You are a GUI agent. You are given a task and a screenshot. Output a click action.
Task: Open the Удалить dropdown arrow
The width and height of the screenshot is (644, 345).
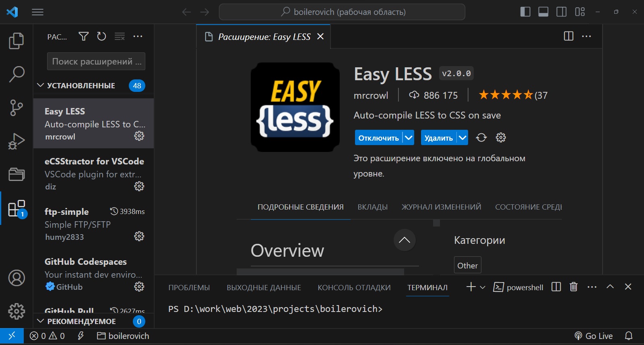pyautogui.click(x=462, y=138)
